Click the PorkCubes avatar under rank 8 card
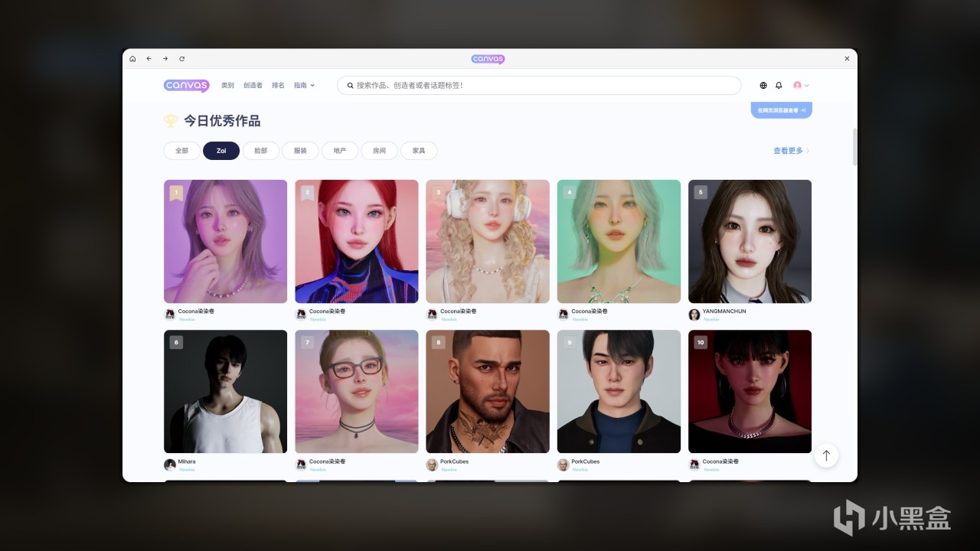 [x=432, y=465]
